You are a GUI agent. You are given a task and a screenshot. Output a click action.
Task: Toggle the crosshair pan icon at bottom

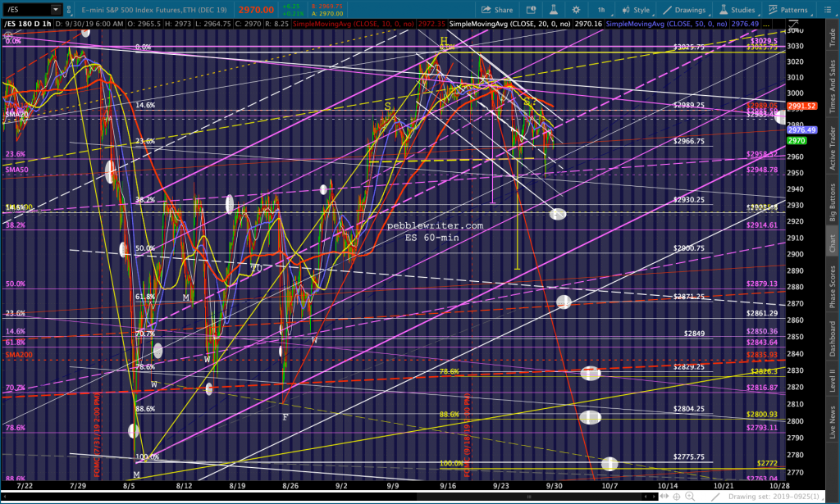(x=677, y=497)
